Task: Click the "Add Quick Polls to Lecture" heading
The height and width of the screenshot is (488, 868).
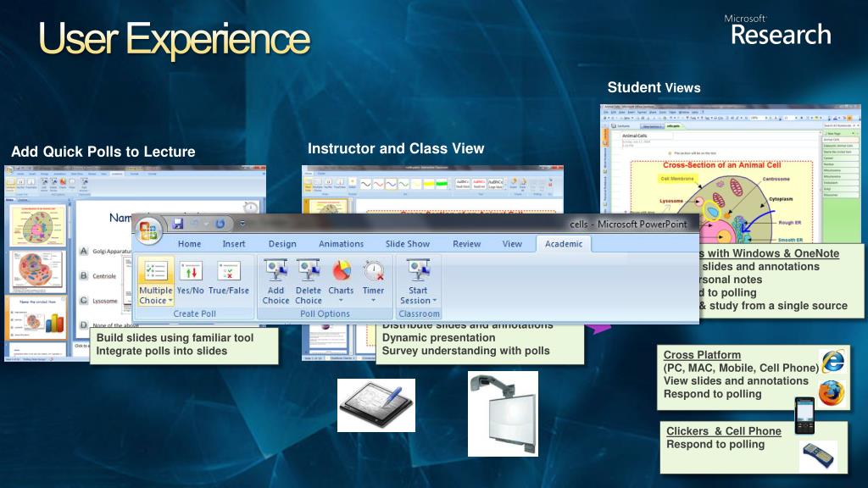Action: coord(103,152)
